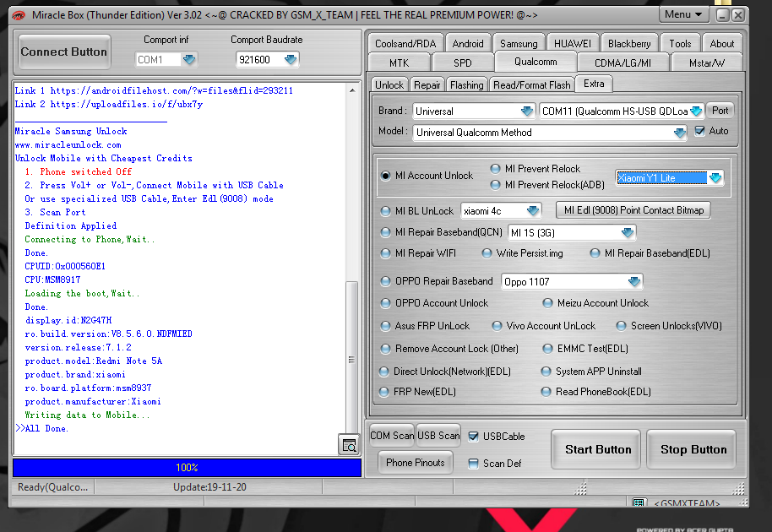Switch to the CDMA/LG/MI tab

[622, 63]
